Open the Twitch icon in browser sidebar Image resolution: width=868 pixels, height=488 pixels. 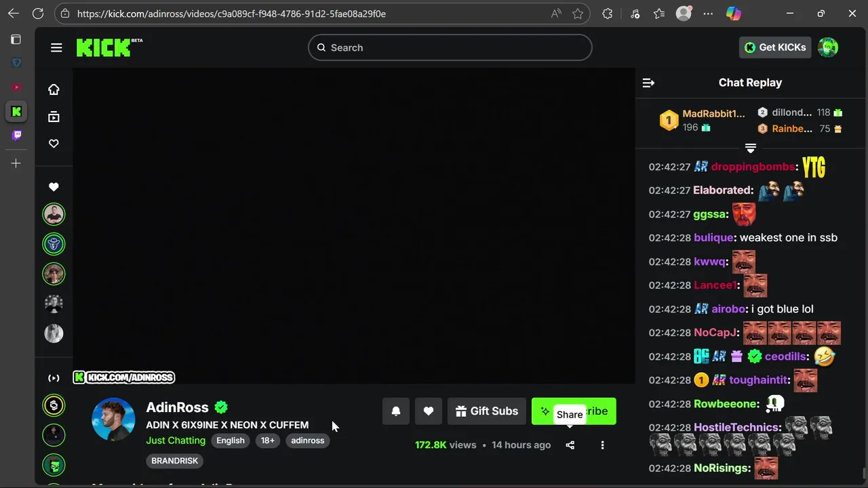pyautogui.click(x=16, y=135)
